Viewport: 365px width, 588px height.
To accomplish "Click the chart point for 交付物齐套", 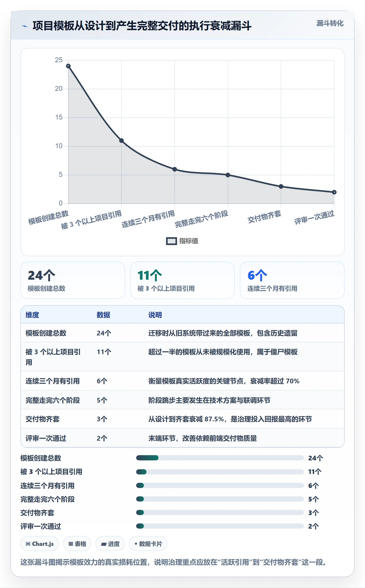I will point(281,186).
